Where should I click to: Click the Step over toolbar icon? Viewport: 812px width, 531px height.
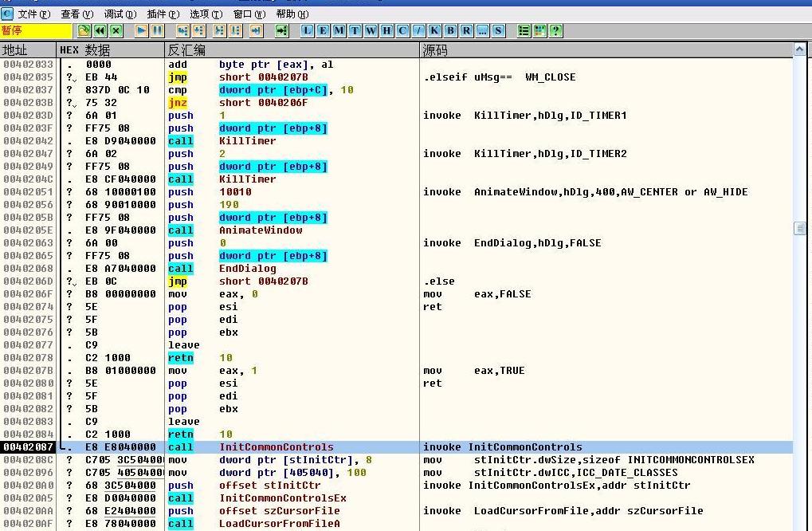[x=199, y=30]
